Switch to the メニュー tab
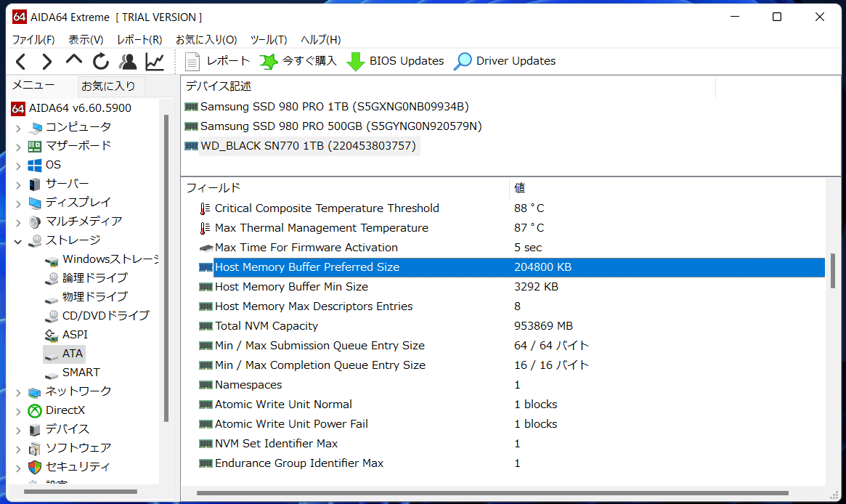This screenshot has height=504, width=846. point(33,85)
